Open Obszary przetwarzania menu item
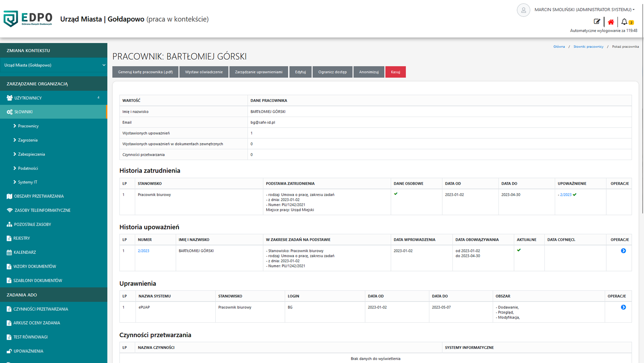The image size is (644, 363). (x=54, y=196)
